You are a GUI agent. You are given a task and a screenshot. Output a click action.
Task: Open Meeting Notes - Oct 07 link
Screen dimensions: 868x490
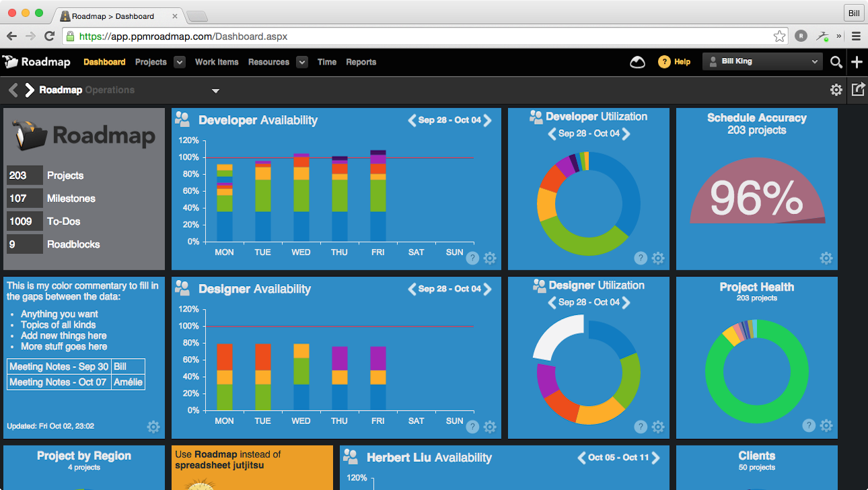coord(58,382)
